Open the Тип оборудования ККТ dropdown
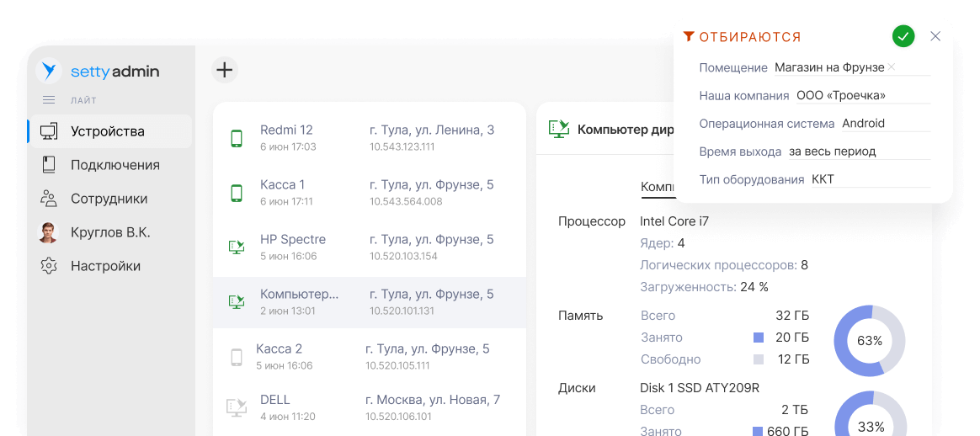This screenshot has width=980, height=436. click(869, 180)
